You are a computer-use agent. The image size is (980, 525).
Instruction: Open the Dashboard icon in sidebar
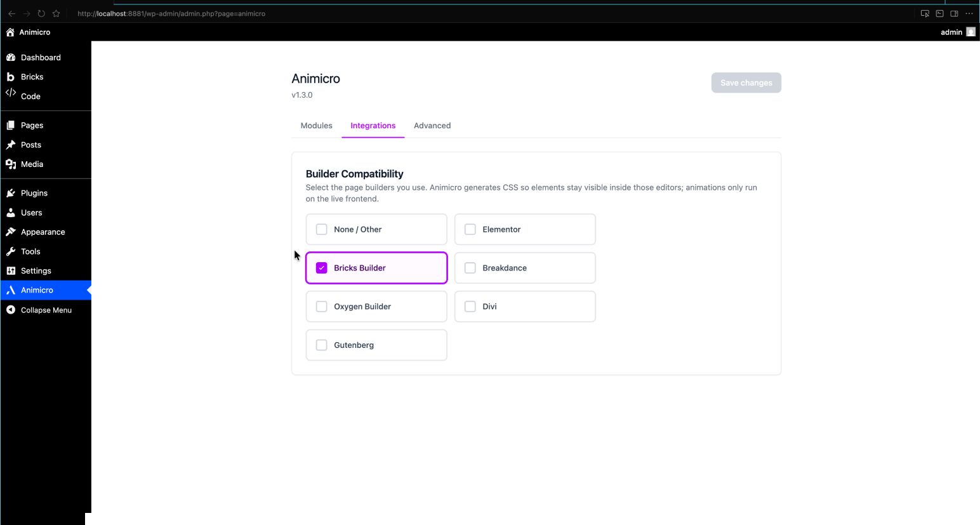(x=11, y=57)
